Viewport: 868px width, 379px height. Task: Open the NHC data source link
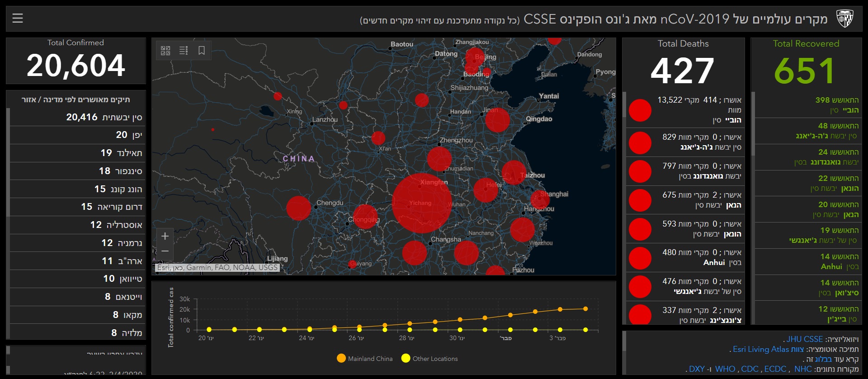click(x=803, y=369)
